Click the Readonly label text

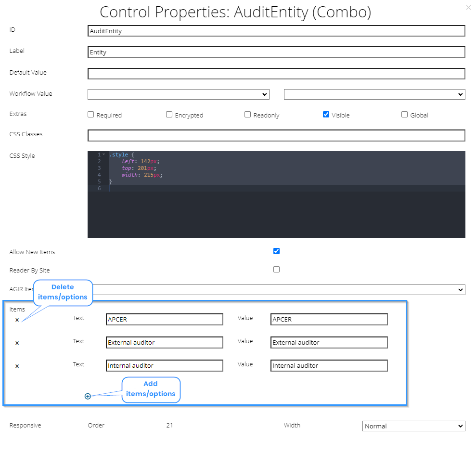coord(266,116)
